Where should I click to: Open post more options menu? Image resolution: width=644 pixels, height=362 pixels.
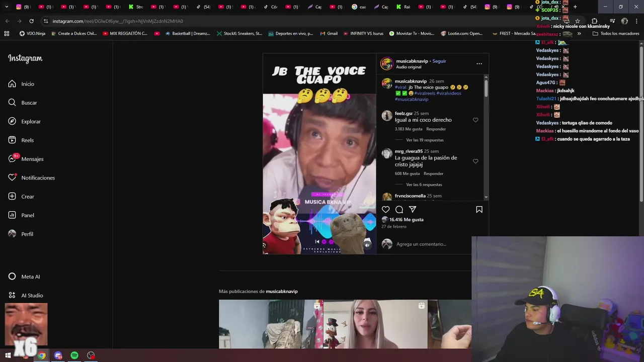479,64
